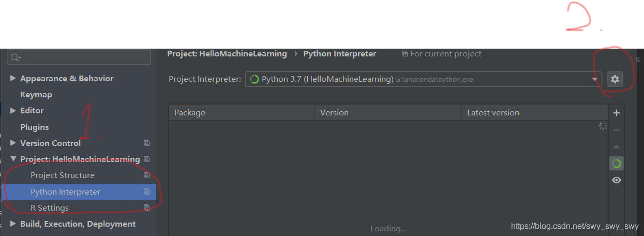
Task: Expand the Editor settings section
Action: (x=13, y=111)
